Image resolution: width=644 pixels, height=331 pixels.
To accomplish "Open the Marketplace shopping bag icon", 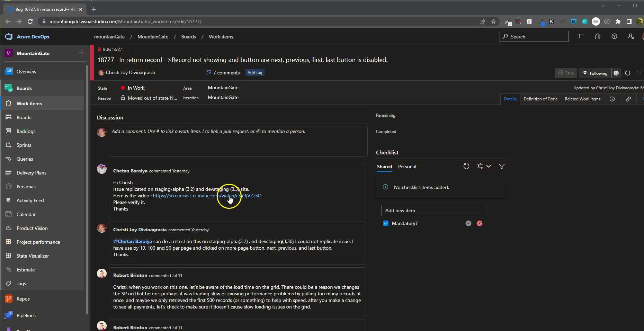I will click(x=598, y=36).
